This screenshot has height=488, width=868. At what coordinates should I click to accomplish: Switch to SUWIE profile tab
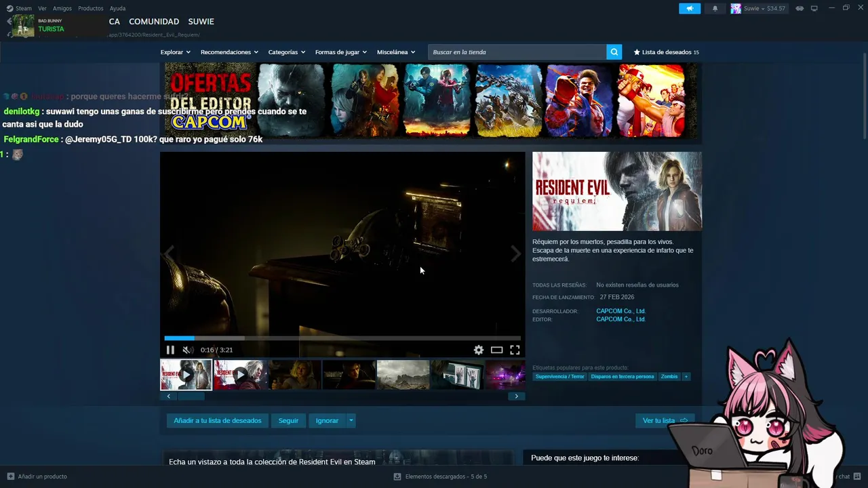pos(201,22)
